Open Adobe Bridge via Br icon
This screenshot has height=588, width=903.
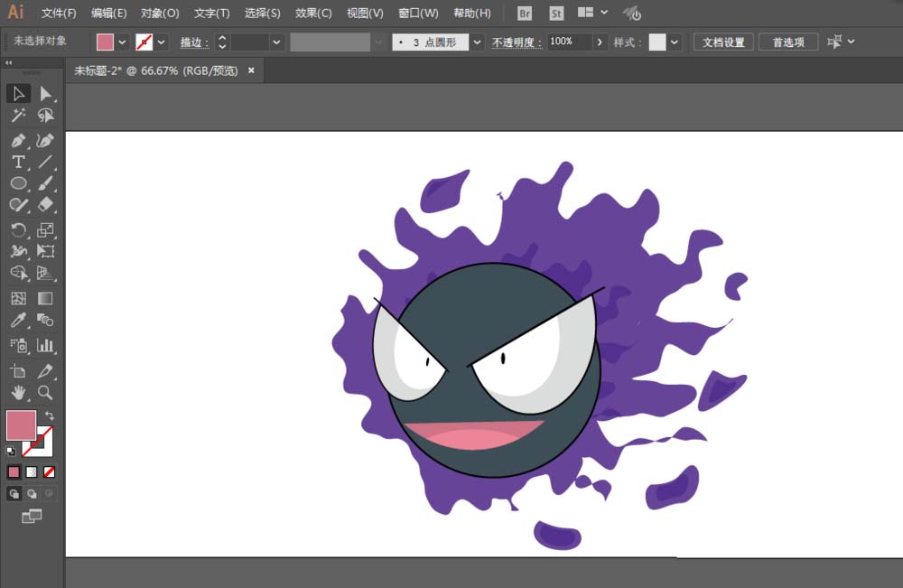click(526, 14)
